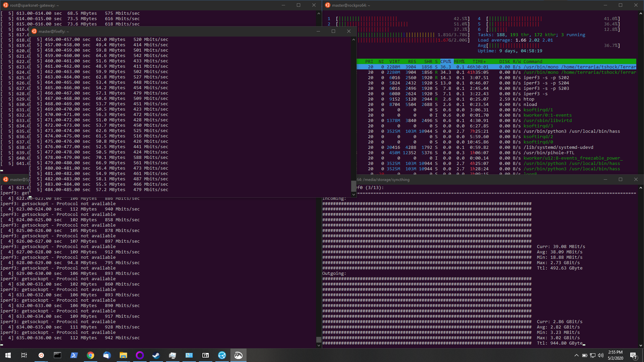
Task: Open PowerShell from the taskbar
Action: point(74,355)
